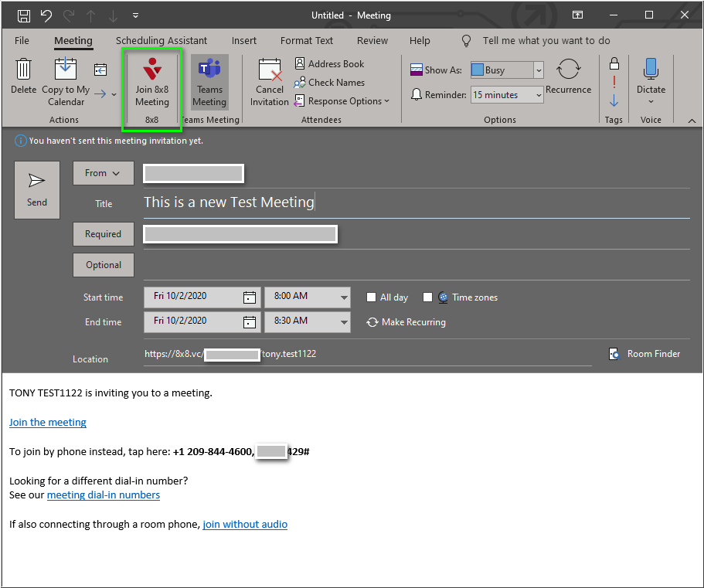Open the Recurrence settings
This screenshot has height=588, width=704.
pyautogui.click(x=569, y=77)
